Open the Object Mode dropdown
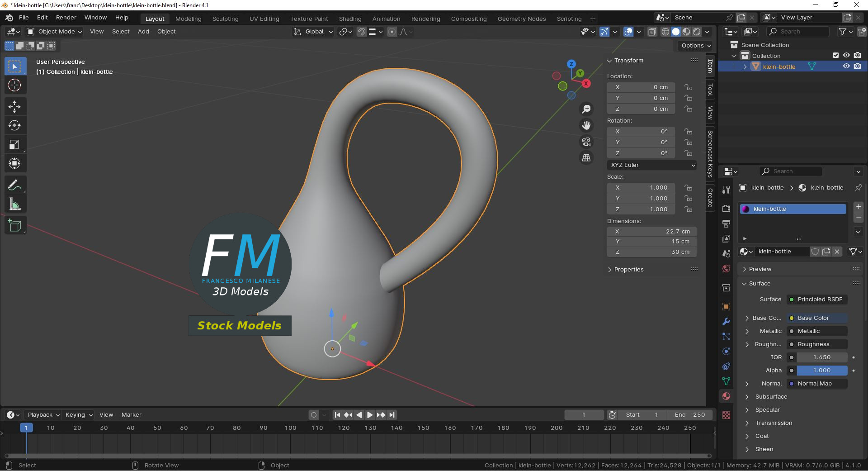Screen dimensions: 868x471 coord(54,32)
